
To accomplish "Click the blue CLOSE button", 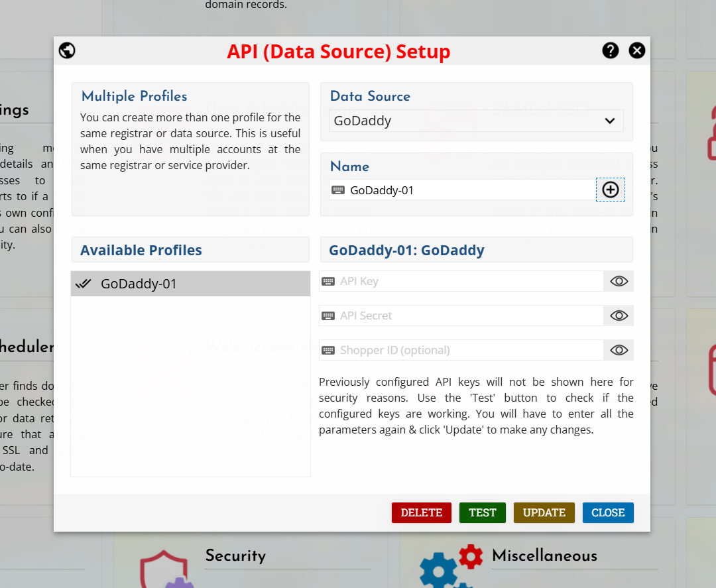I will [608, 512].
